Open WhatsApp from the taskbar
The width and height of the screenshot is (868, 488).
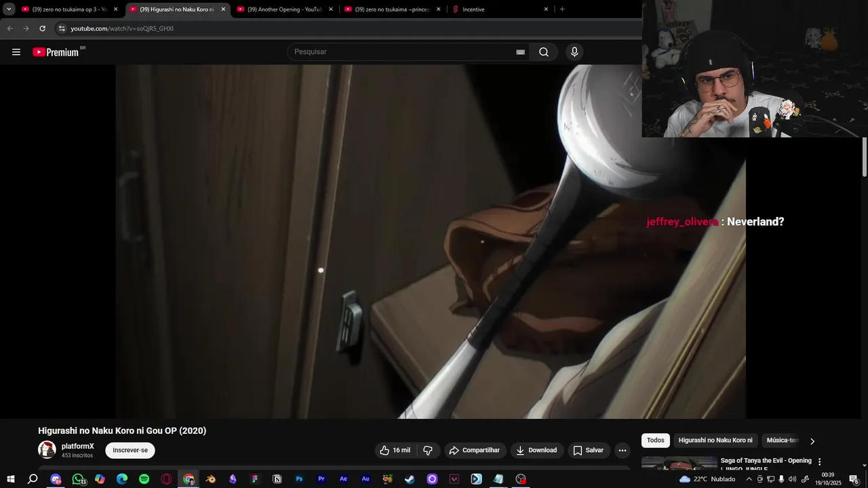coord(78,479)
